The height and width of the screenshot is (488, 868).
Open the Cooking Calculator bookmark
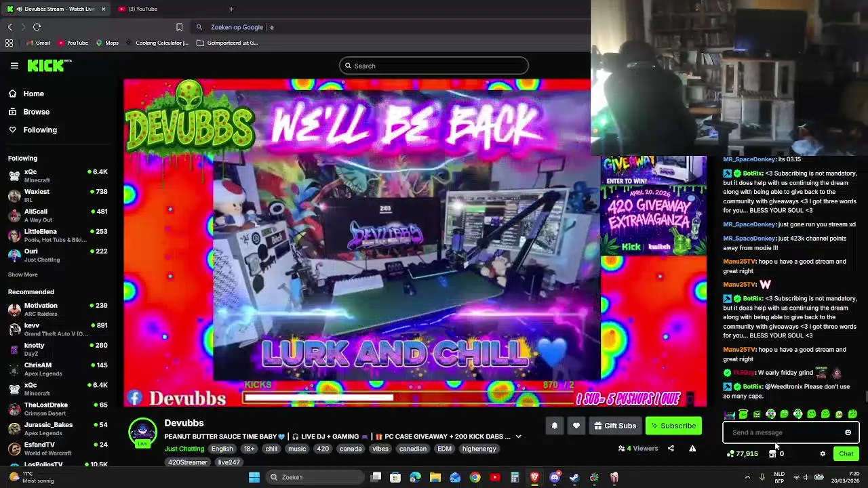pos(157,43)
